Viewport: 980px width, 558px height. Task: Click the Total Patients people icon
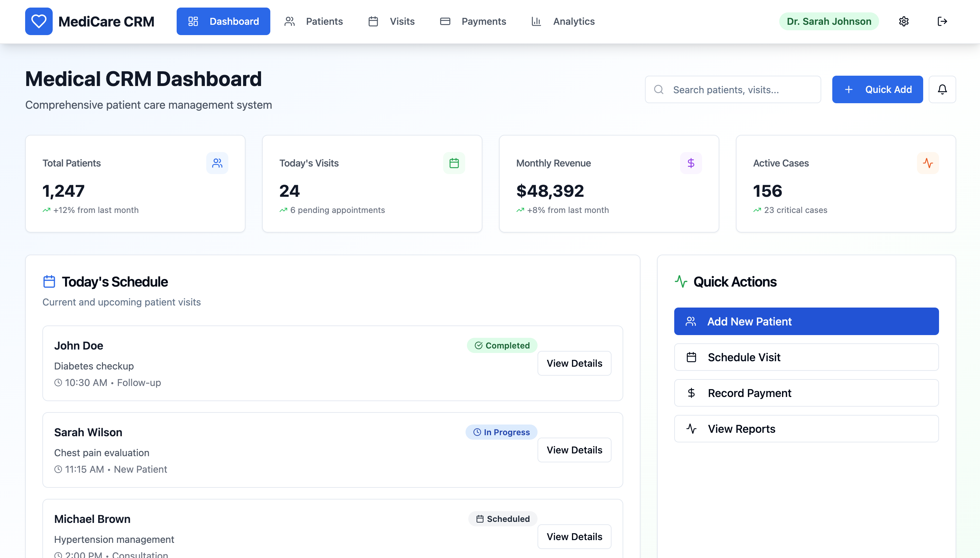pyautogui.click(x=217, y=163)
